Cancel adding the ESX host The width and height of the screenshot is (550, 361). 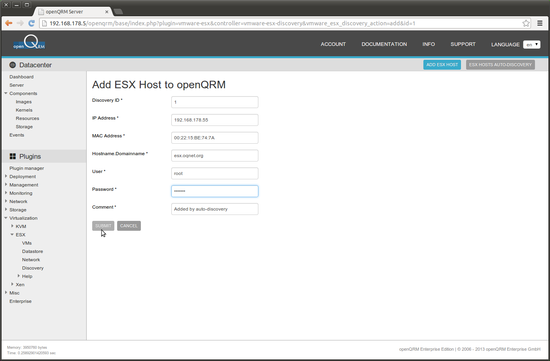tap(129, 226)
